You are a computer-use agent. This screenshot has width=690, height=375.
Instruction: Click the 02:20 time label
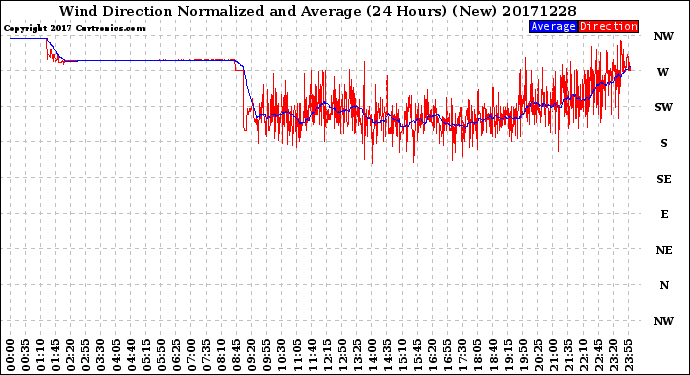(71, 355)
